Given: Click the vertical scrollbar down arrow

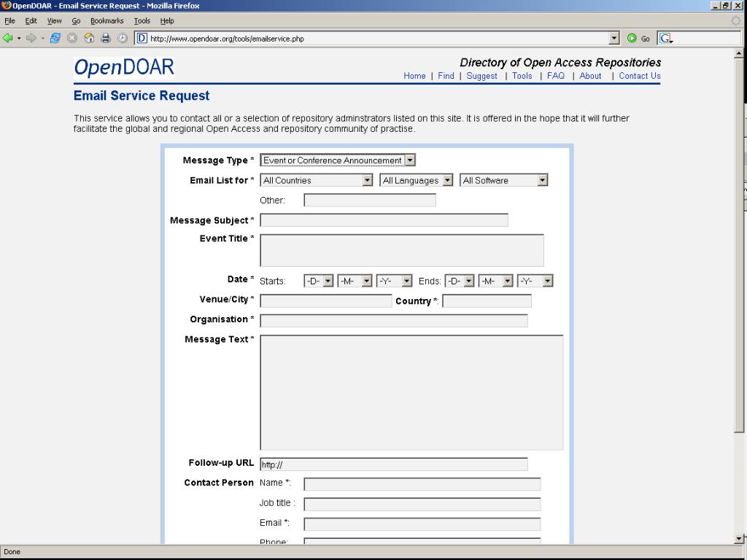Looking at the screenshot, I should click(739, 539).
